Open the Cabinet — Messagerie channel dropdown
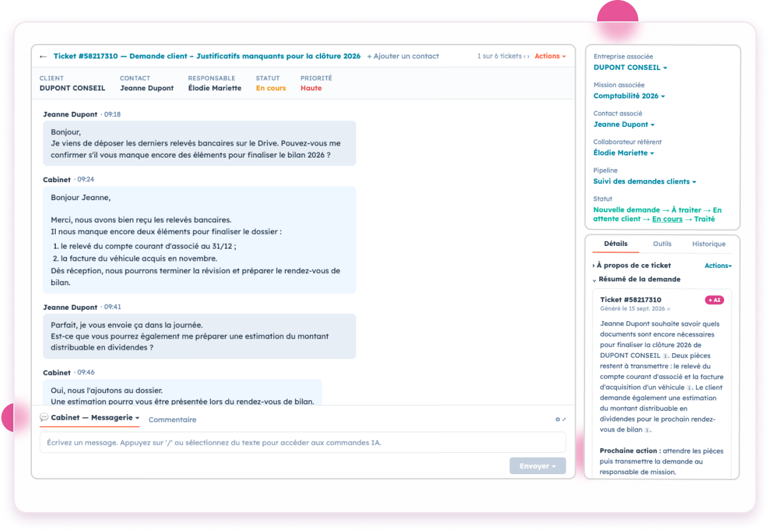The image size is (770, 532). pyautogui.click(x=95, y=418)
